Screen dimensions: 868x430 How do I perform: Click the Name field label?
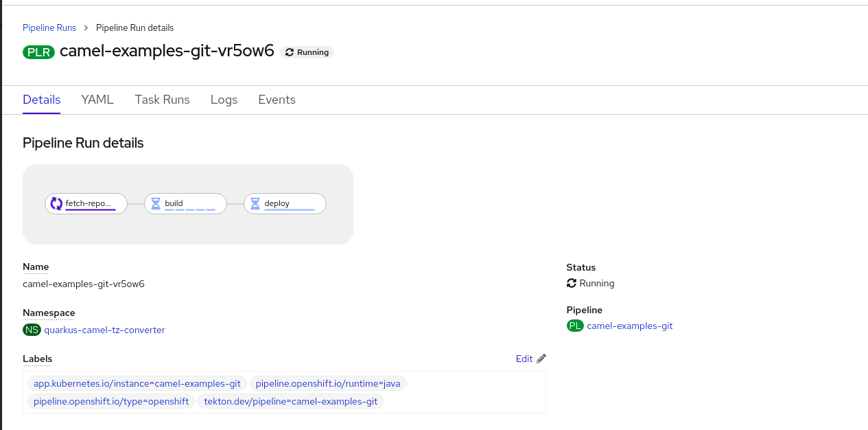tap(36, 267)
